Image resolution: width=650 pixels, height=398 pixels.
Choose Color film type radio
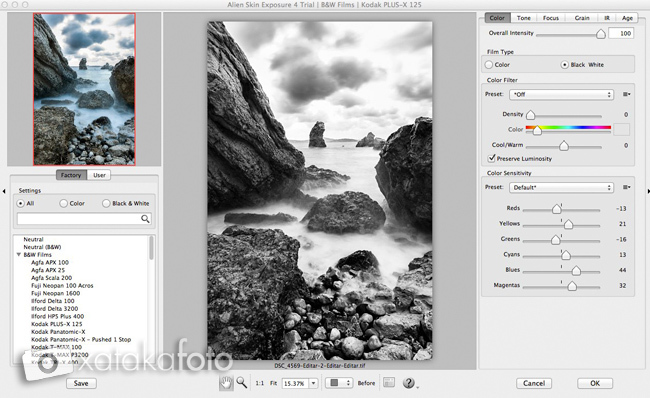[x=489, y=65]
